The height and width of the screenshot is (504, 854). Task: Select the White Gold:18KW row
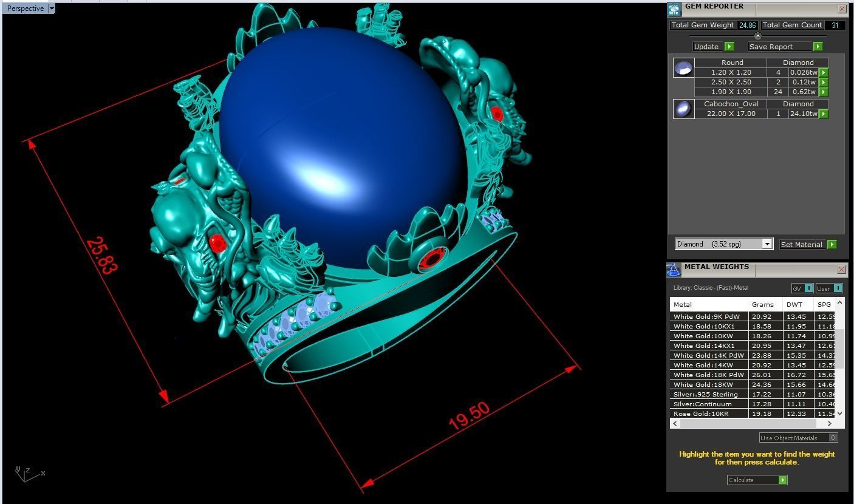[x=753, y=384]
